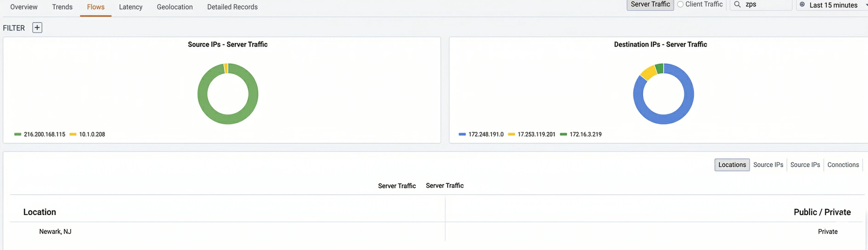Switch to the Conections view
Viewport: 868px width, 250px height.
click(x=843, y=165)
